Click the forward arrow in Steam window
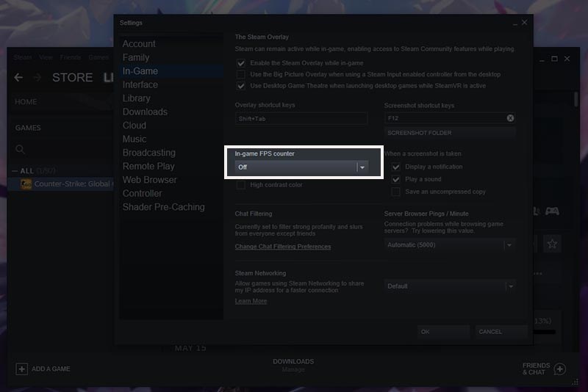 (x=37, y=78)
